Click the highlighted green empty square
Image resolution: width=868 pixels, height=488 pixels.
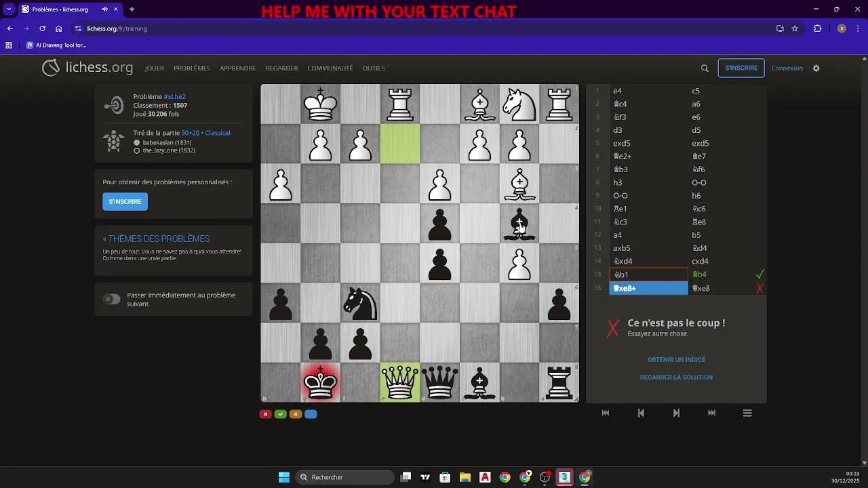point(400,144)
